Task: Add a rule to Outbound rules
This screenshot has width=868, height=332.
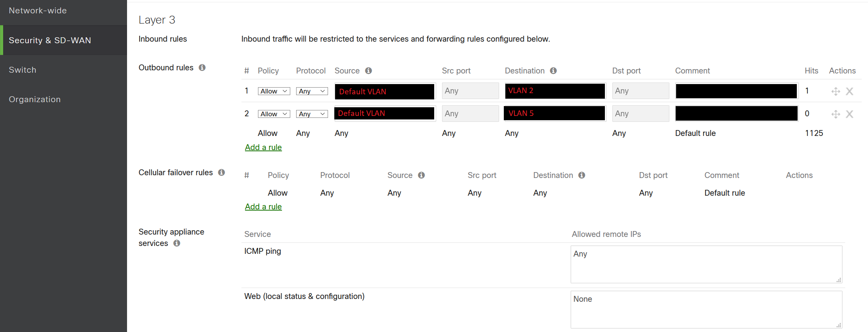Action: 263,147
